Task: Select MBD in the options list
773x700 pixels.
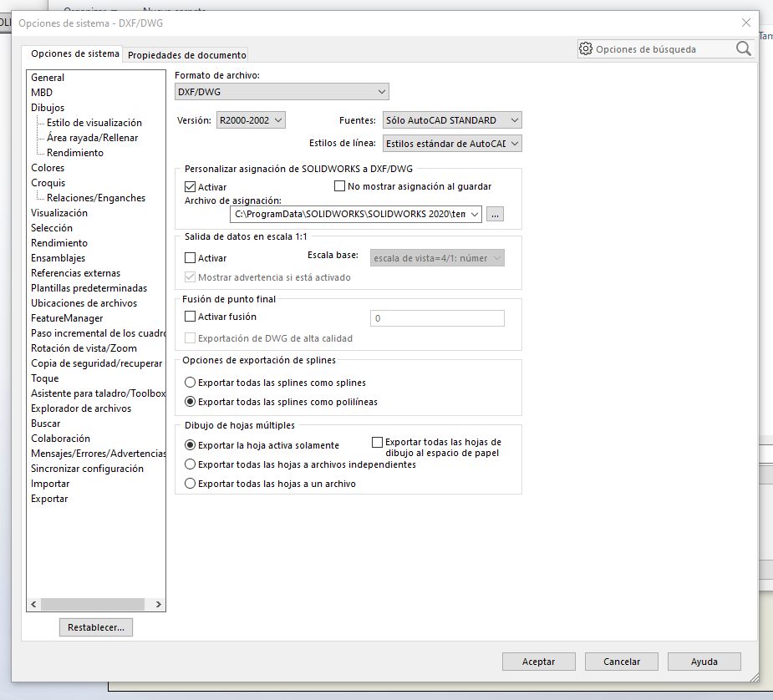Action: pyautogui.click(x=42, y=93)
